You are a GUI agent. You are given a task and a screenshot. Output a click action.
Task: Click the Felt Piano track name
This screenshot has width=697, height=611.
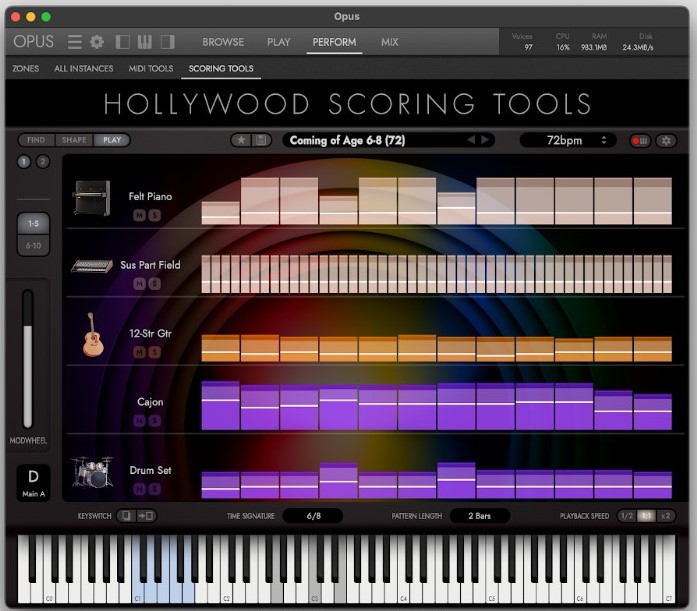pos(150,196)
